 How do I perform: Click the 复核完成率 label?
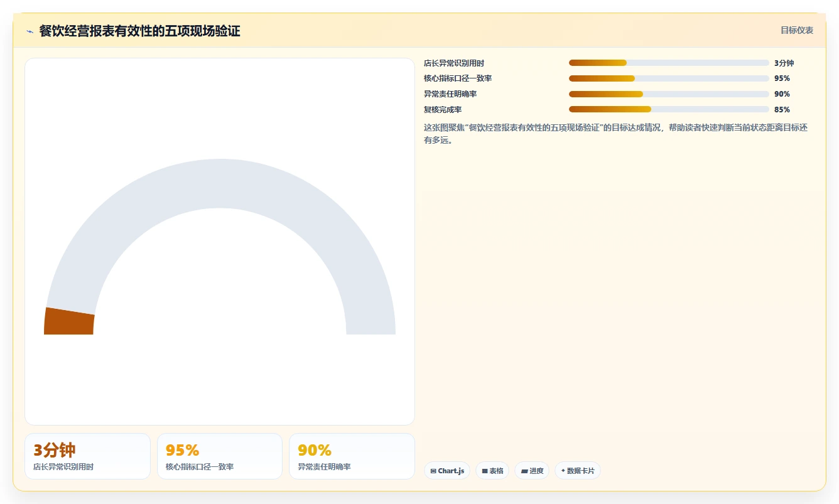pyautogui.click(x=443, y=110)
